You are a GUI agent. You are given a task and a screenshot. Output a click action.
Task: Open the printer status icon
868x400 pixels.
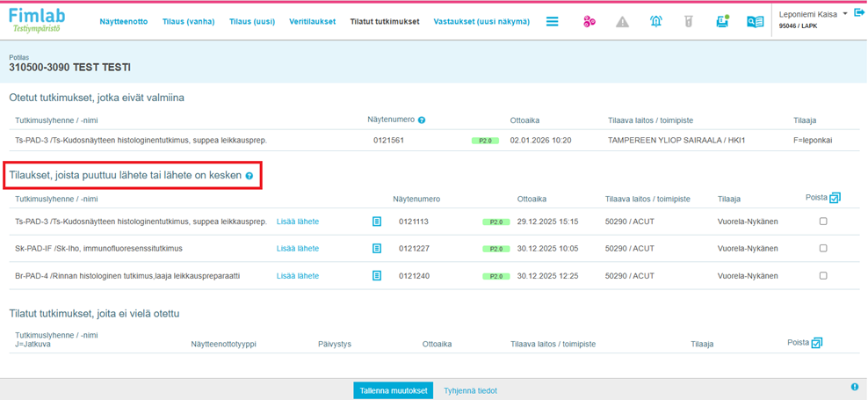tap(721, 21)
